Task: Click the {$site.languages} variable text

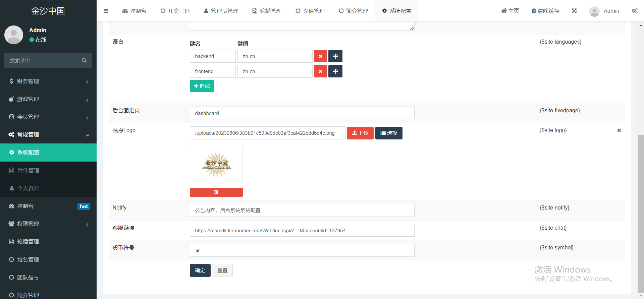Action: pyautogui.click(x=560, y=42)
